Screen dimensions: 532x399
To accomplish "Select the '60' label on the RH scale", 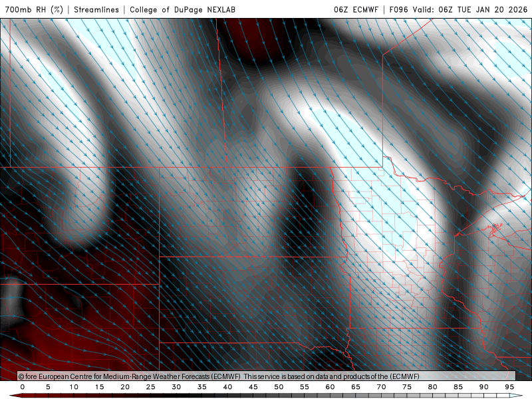I will (330, 387).
